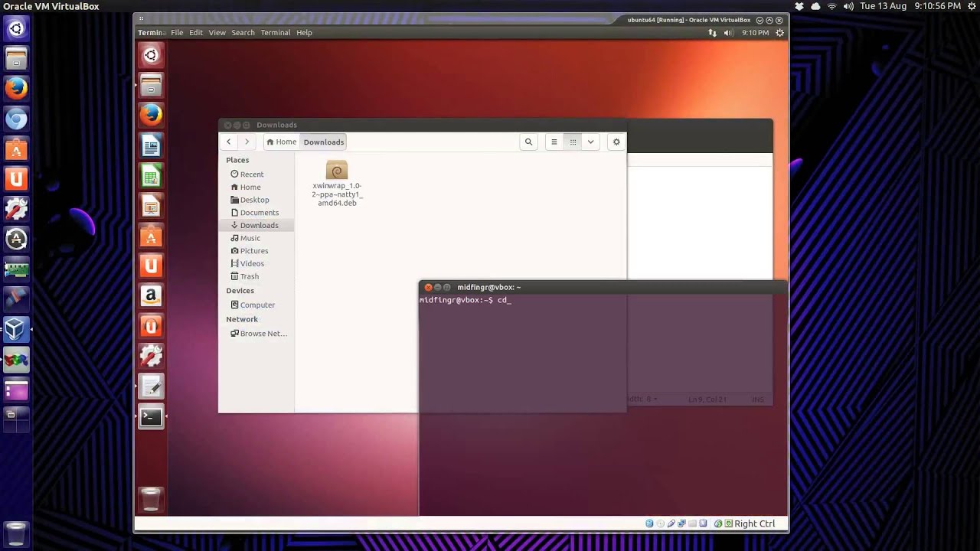Open the Help menu

tap(304, 33)
